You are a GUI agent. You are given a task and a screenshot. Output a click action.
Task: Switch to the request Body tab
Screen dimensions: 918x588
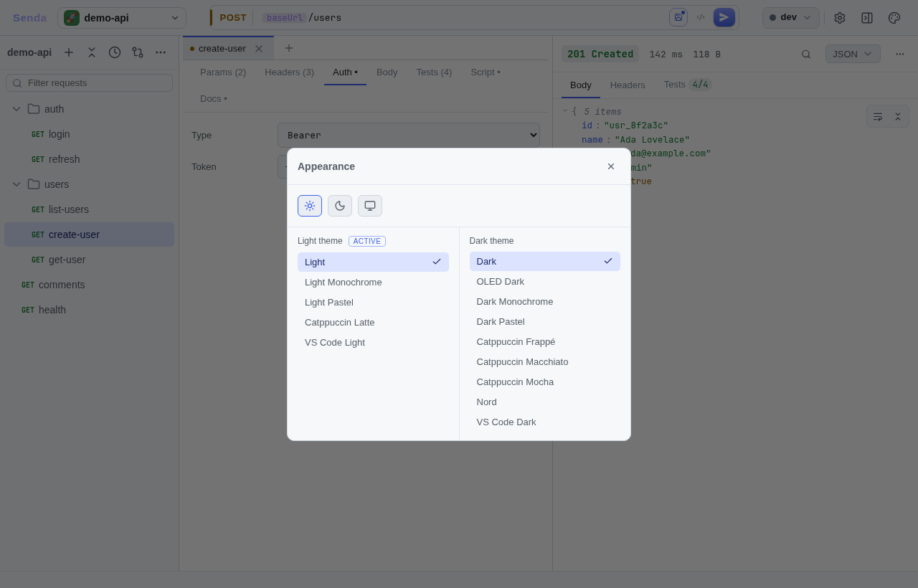click(x=387, y=72)
